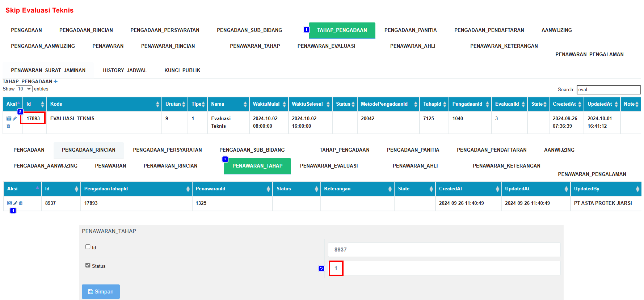The image size is (644, 300).
Task: Open the Show entries count dropdown
Action: [24, 89]
